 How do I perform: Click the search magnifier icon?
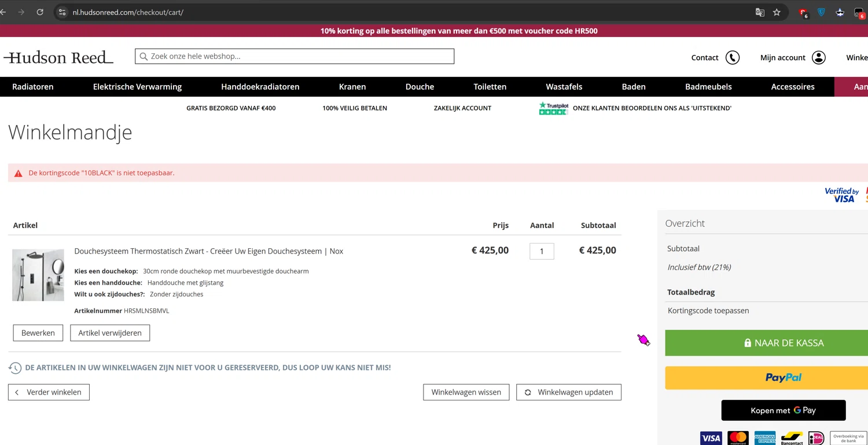point(144,56)
